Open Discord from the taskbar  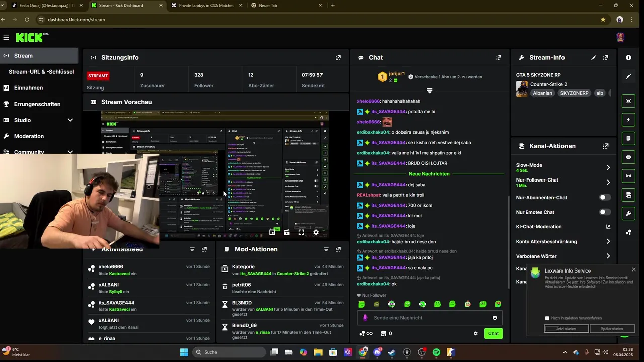[377, 352]
